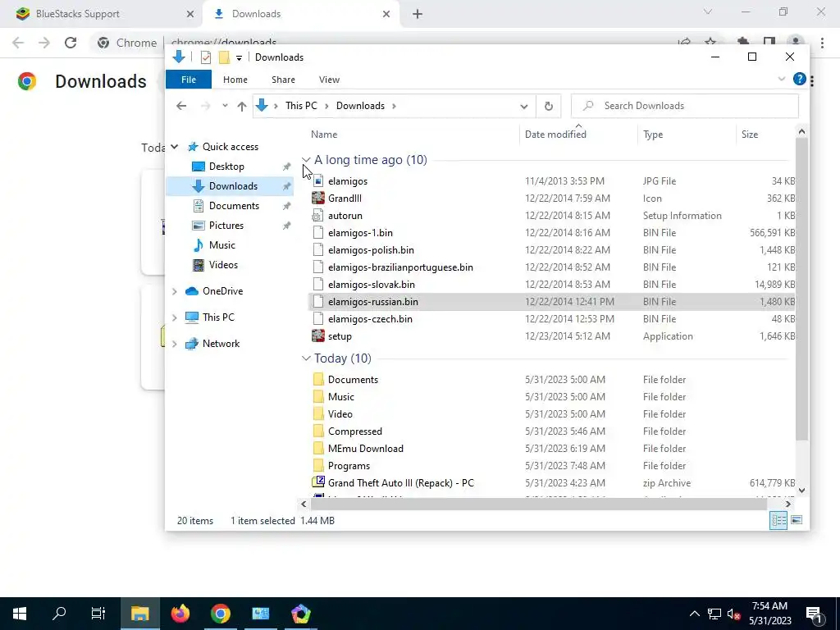Switch to Large icons view layout button
Screen dimensions: 840x630
(x=797, y=520)
